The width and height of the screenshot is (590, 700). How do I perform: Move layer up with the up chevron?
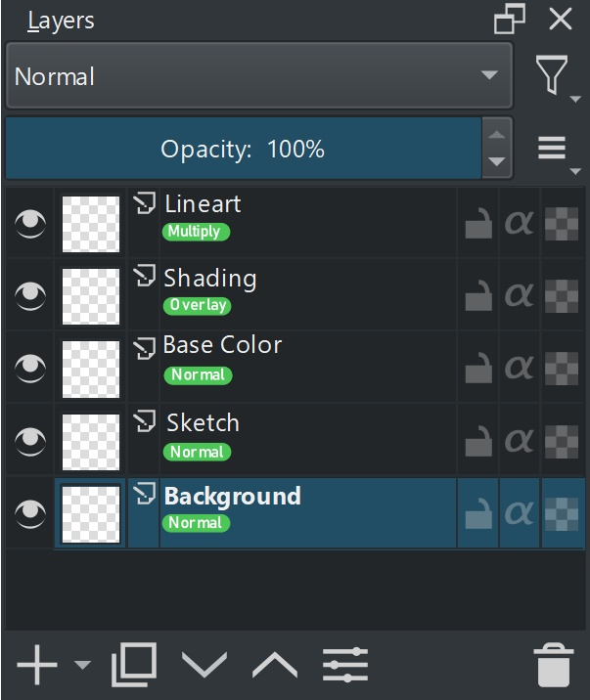[x=275, y=666]
